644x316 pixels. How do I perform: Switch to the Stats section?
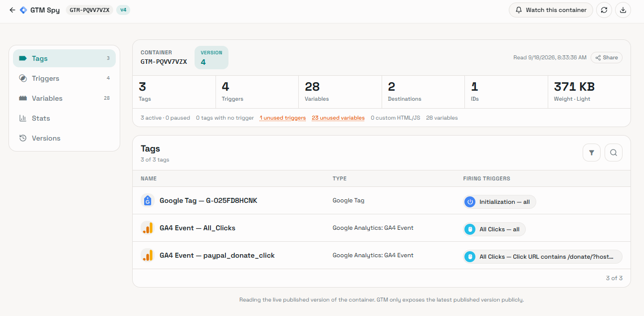[x=64, y=118]
